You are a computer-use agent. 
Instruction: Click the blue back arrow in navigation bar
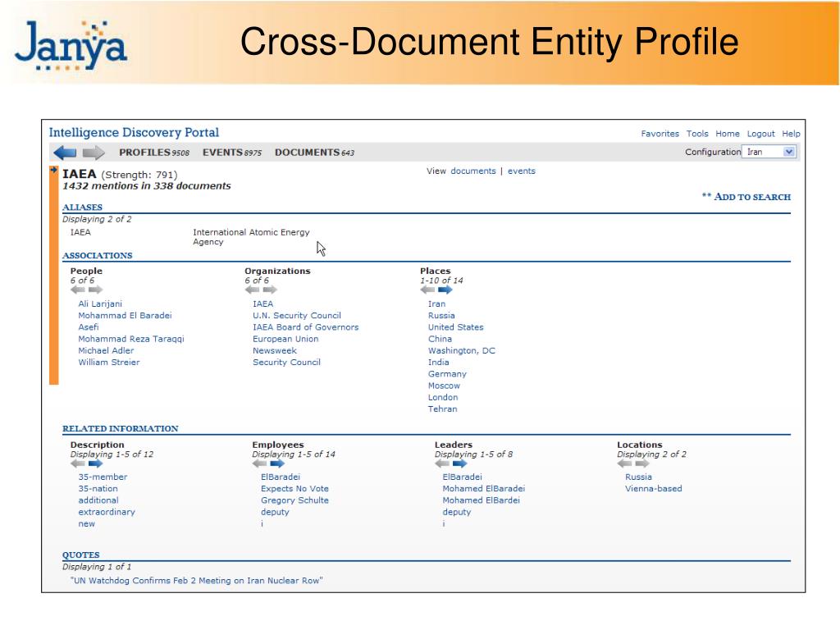pos(66,153)
